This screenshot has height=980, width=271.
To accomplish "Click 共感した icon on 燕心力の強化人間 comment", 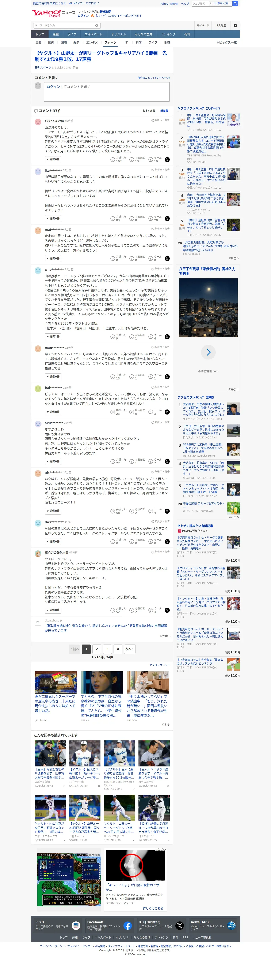I will [x=112, y=610].
